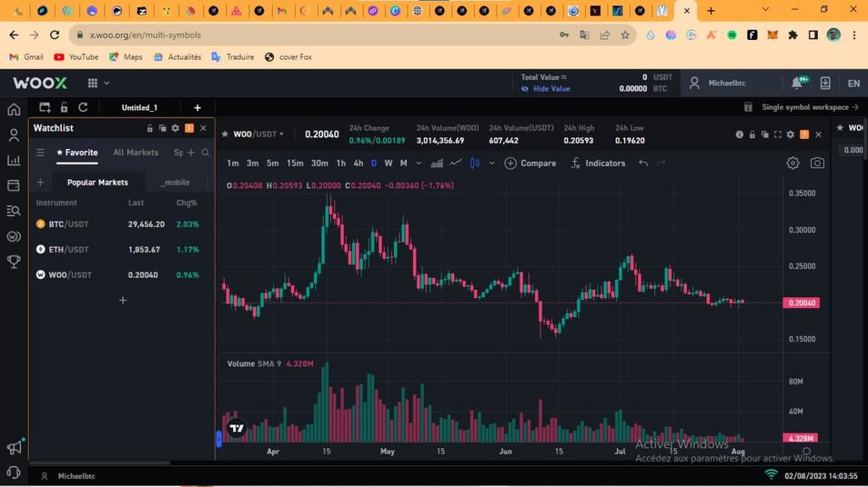Select the ETH/USDT watchlist row
The height and width of the screenshot is (487, 868).
[122, 250]
